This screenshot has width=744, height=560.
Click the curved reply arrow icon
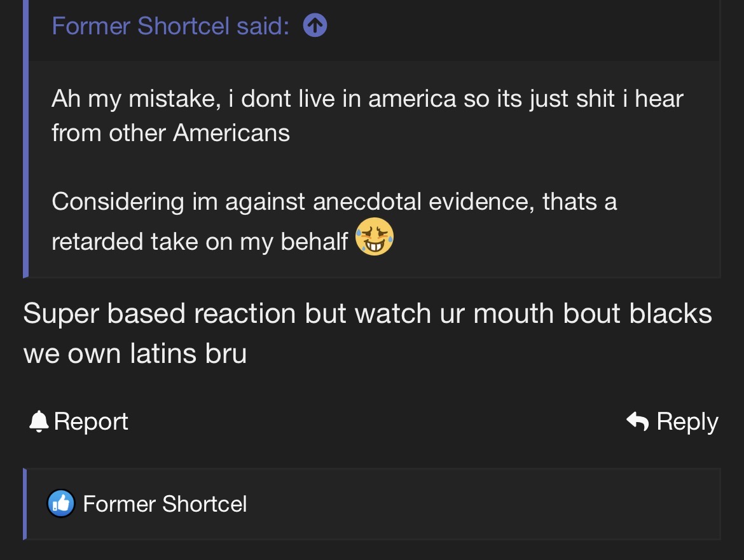[x=637, y=421]
